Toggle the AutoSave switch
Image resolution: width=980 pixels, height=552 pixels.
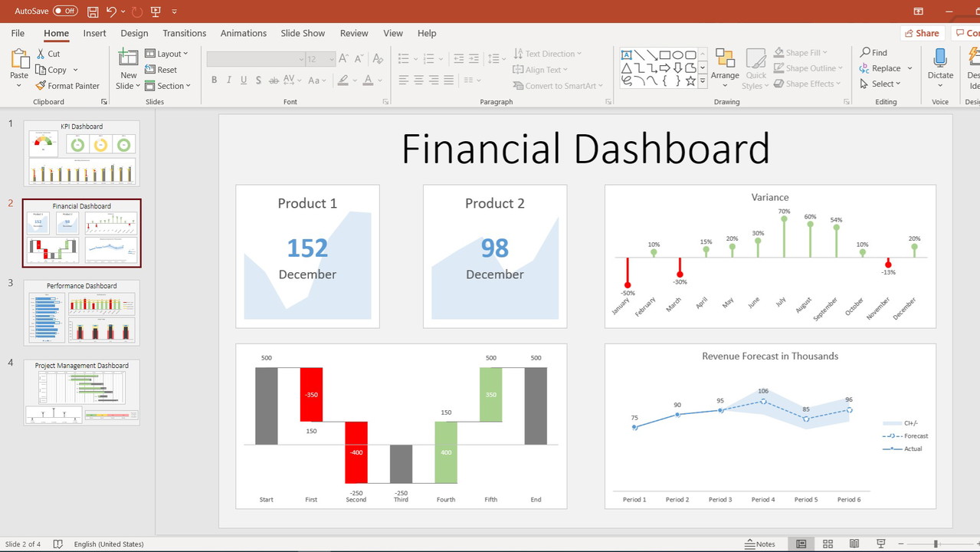click(65, 11)
